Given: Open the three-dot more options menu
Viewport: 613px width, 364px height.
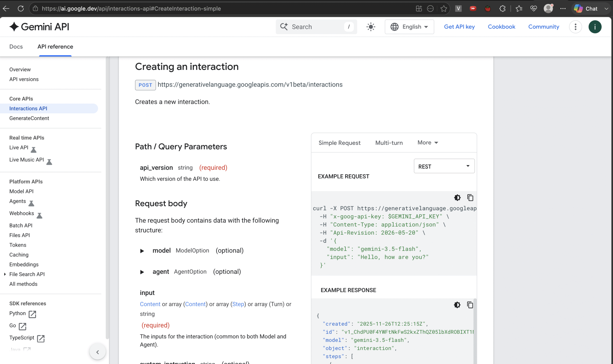Looking at the screenshot, I should [575, 27].
